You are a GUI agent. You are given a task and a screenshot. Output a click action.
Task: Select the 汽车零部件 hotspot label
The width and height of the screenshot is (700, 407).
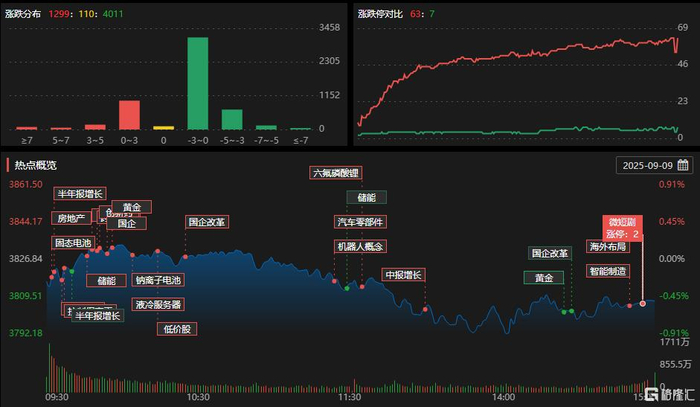click(x=360, y=222)
